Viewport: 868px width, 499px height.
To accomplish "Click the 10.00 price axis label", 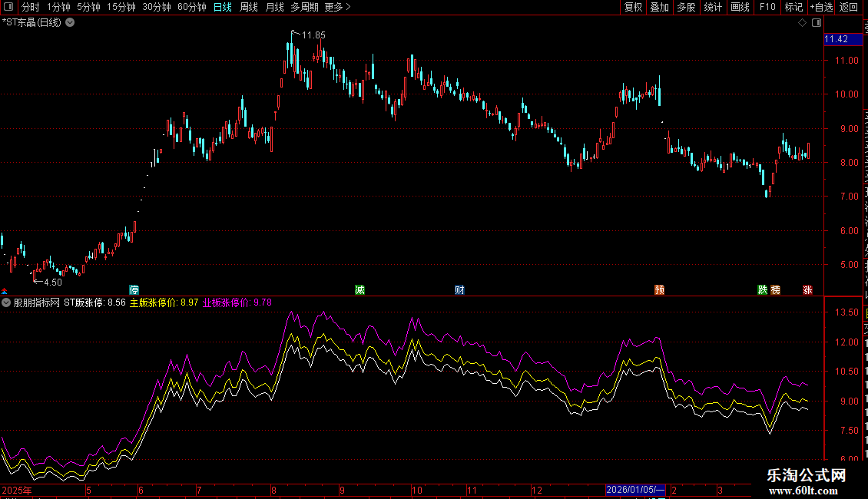I will click(x=846, y=94).
